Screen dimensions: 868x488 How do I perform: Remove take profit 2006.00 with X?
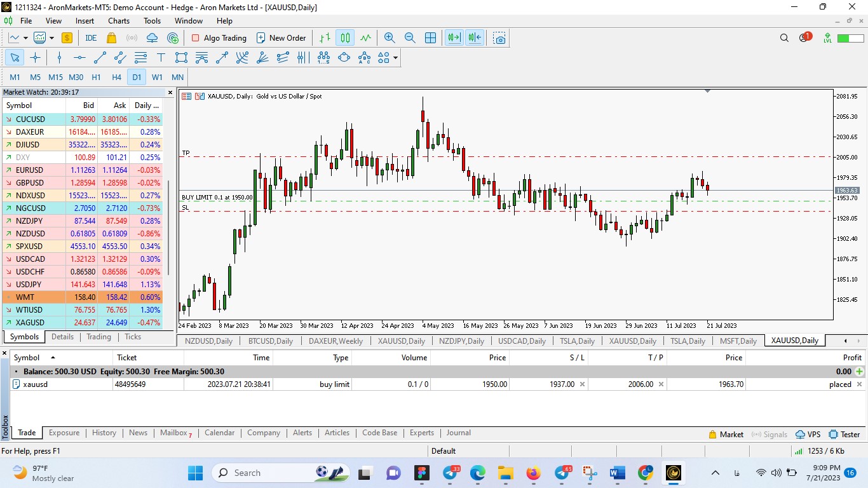661,384
